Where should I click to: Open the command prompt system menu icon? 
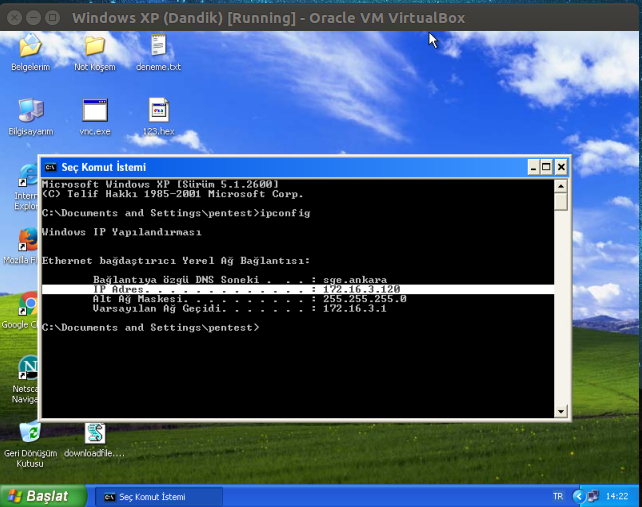(50, 167)
